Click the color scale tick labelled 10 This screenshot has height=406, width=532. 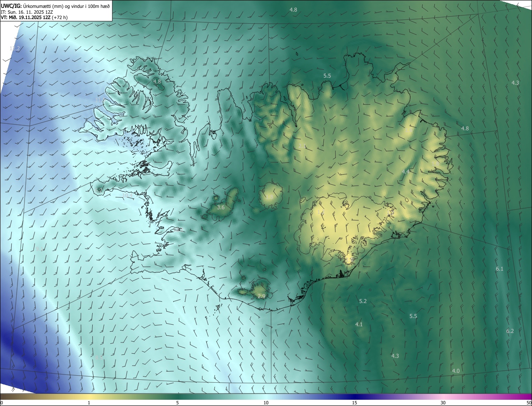tap(266, 403)
